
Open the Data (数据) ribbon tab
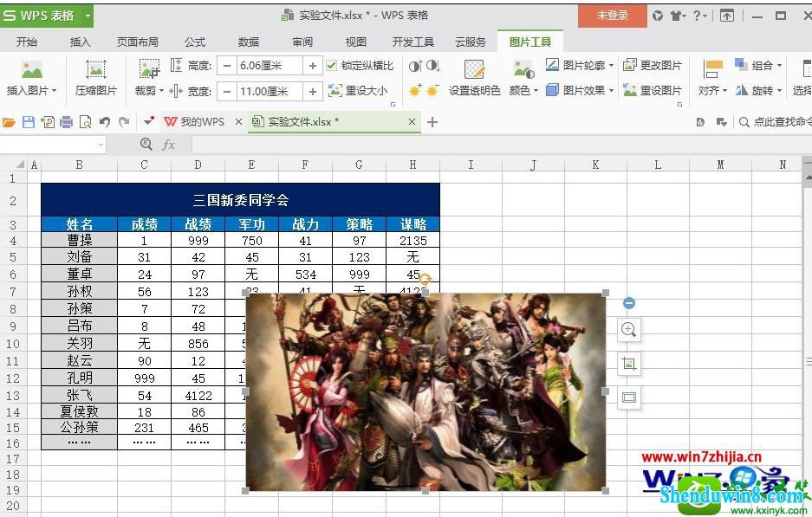click(x=249, y=42)
